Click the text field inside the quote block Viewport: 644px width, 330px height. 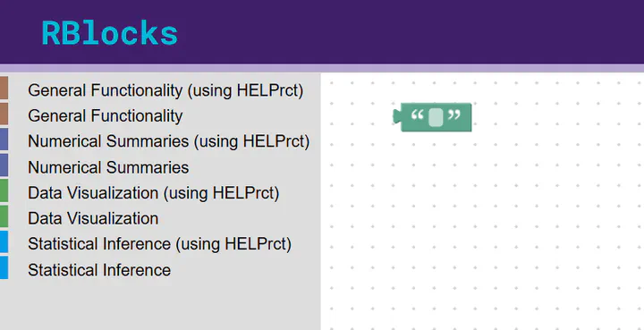[436, 117]
